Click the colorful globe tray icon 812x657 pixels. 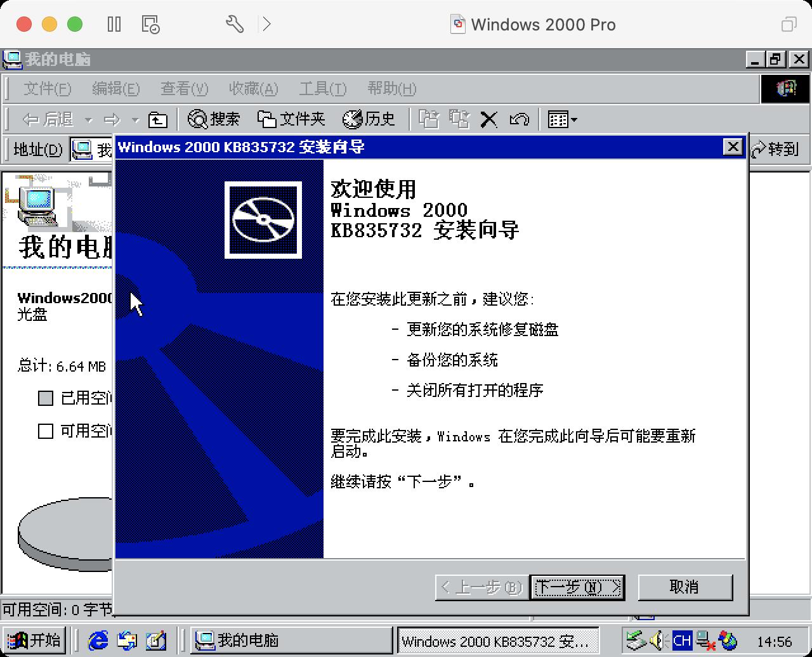point(728,641)
